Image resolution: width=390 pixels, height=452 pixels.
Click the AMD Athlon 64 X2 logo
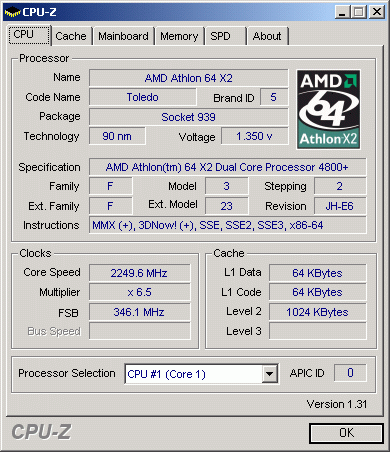tap(328, 110)
